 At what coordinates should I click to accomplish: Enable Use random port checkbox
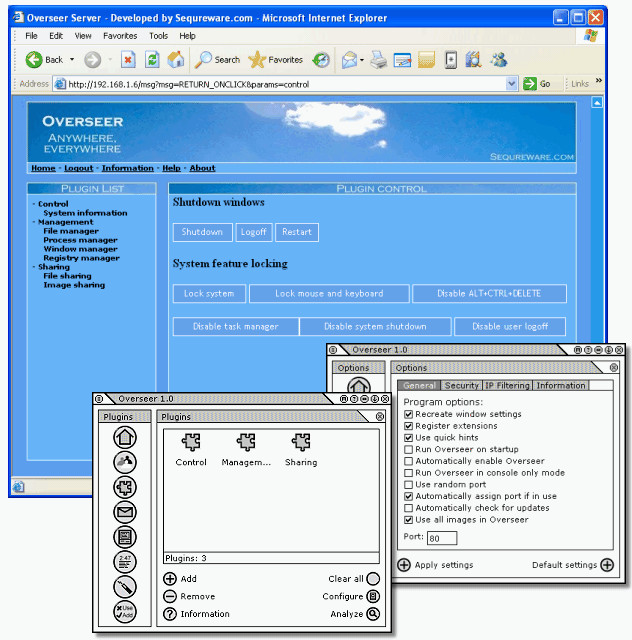tap(408, 484)
